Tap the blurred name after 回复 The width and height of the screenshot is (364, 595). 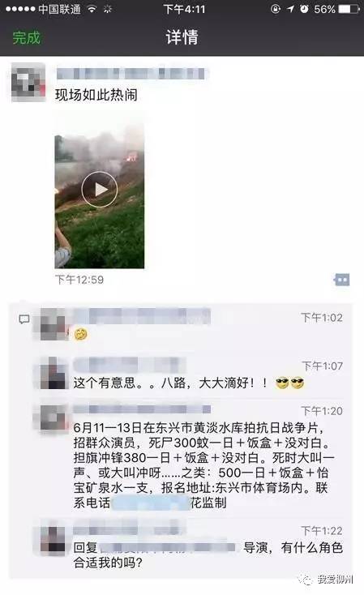click(167, 547)
